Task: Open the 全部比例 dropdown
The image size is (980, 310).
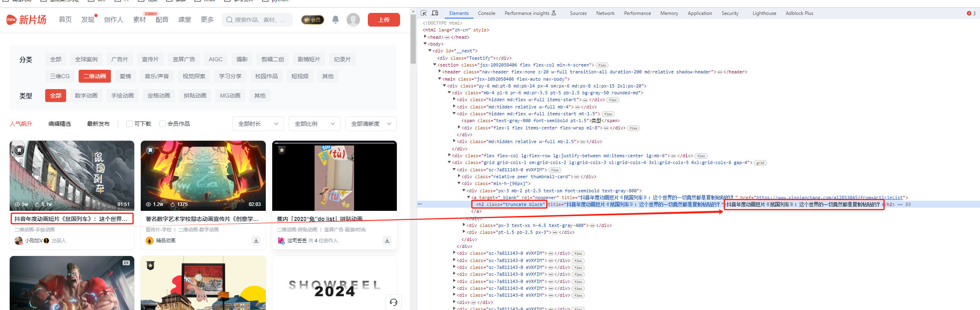Action: point(315,124)
